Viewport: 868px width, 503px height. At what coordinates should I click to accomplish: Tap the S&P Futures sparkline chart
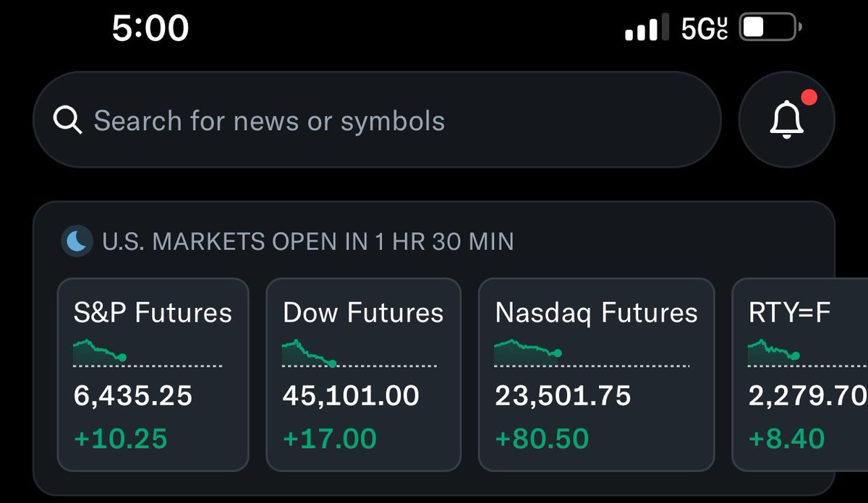[x=100, y=351]
